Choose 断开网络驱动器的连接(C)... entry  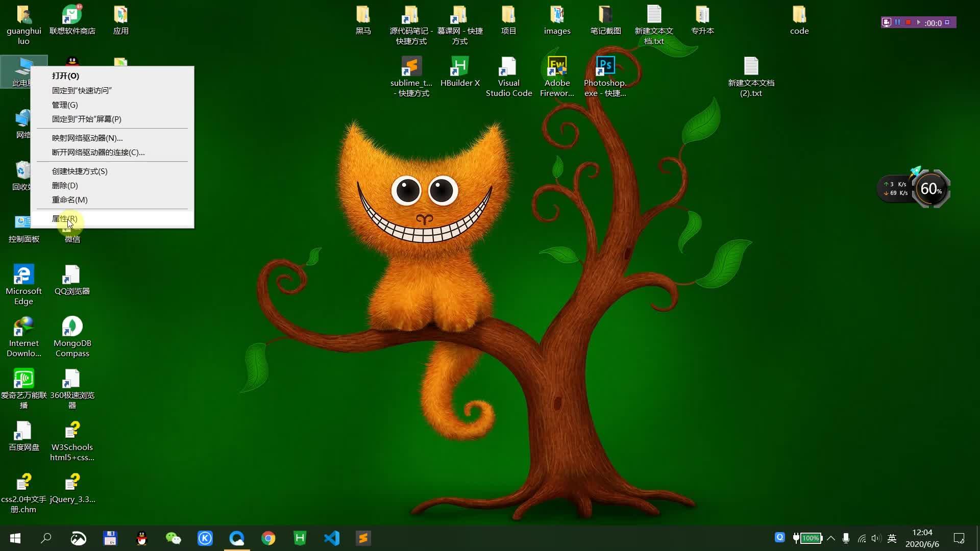pos(112,153)
